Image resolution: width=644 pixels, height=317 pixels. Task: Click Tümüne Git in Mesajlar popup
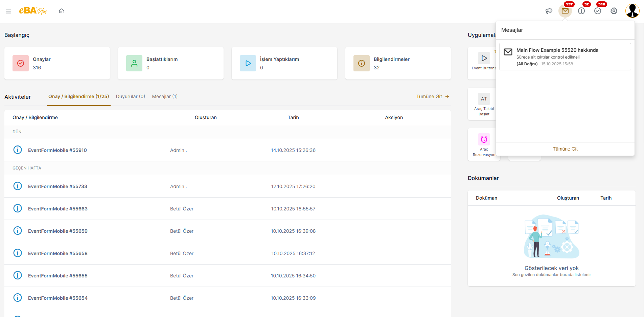click(x=565, y=149)
